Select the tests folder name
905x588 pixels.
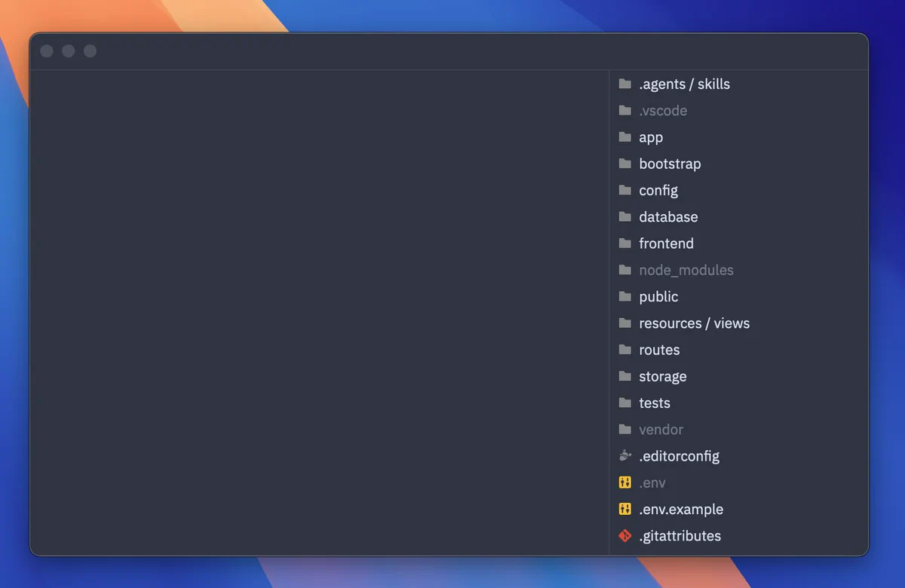coord(655,403)
